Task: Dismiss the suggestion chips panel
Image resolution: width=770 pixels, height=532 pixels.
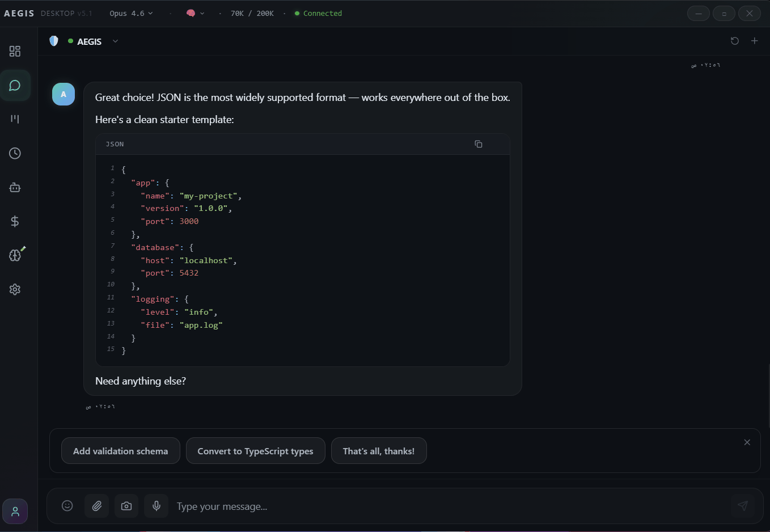Action: [747, 442]
